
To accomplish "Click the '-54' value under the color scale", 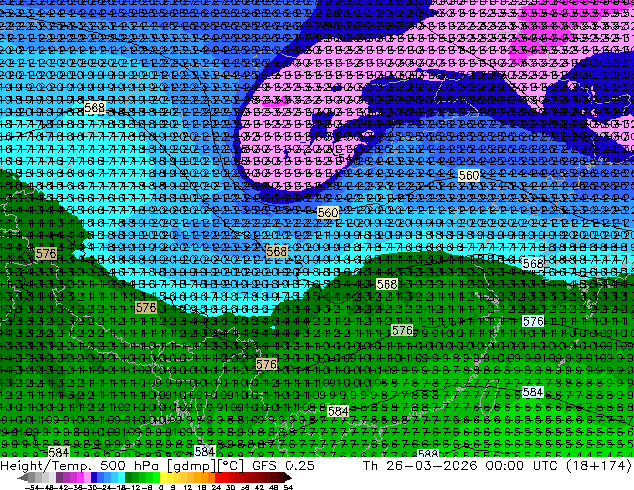I will 32,487.
